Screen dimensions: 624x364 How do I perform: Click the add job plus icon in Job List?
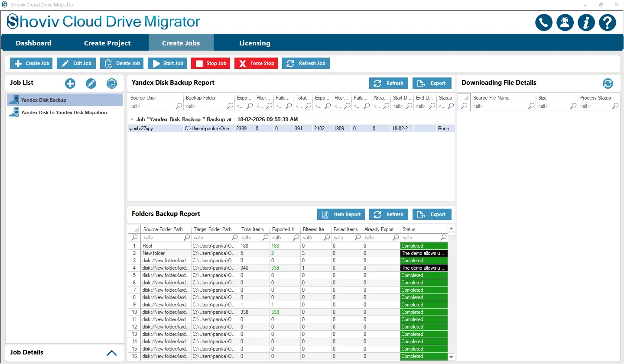pyautogui.click(x=70, y=84)
